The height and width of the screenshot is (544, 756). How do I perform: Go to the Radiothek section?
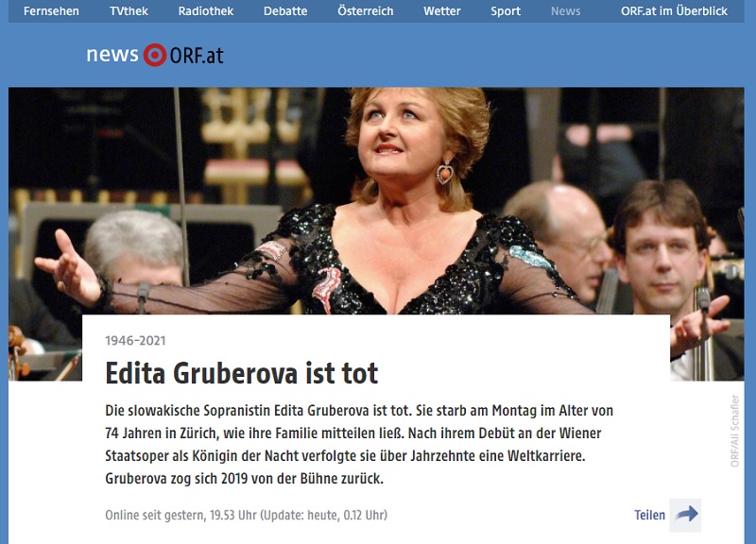206,10
